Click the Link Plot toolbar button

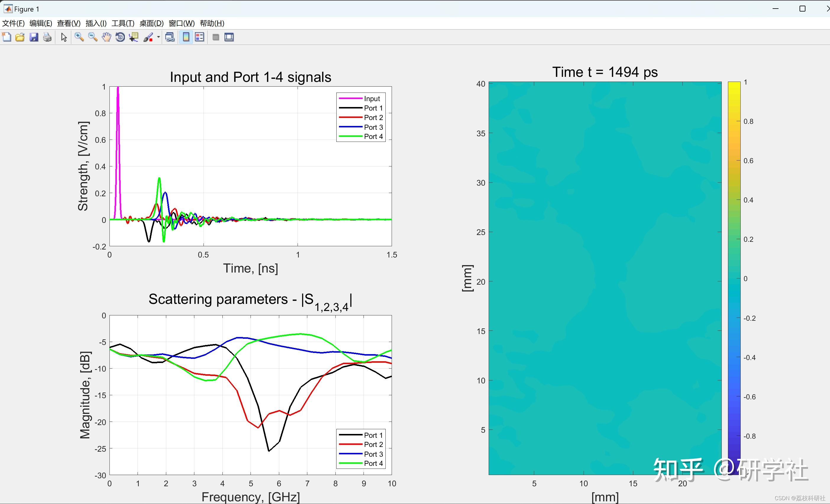170,37
